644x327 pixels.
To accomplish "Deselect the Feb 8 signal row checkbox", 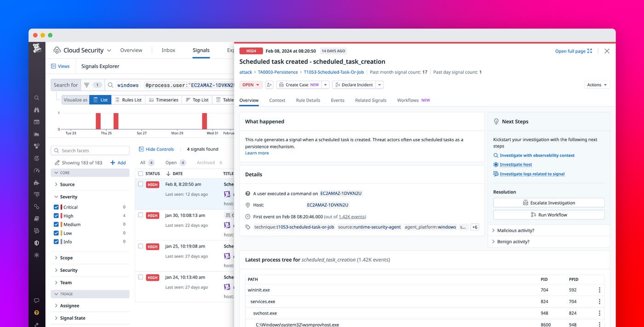I will [141, 183].
